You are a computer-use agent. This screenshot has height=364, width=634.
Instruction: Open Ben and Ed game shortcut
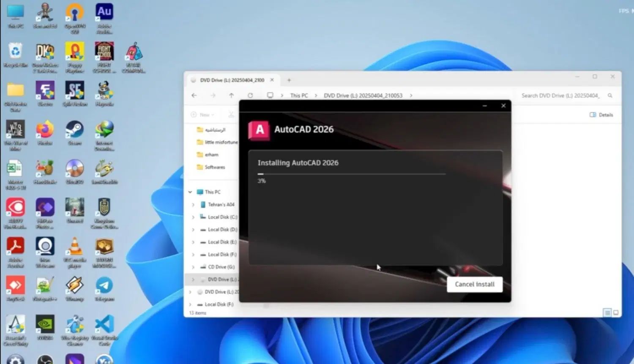(x=45, y=16)
